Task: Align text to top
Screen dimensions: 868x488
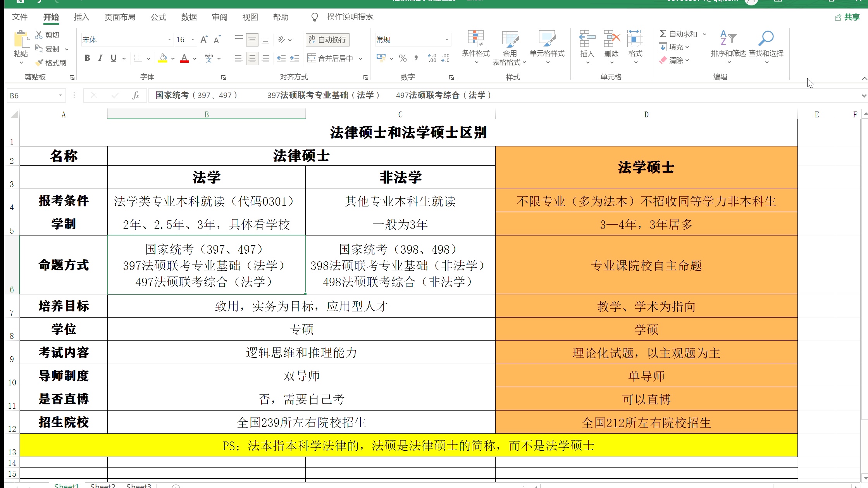Action: pos(239,40)
